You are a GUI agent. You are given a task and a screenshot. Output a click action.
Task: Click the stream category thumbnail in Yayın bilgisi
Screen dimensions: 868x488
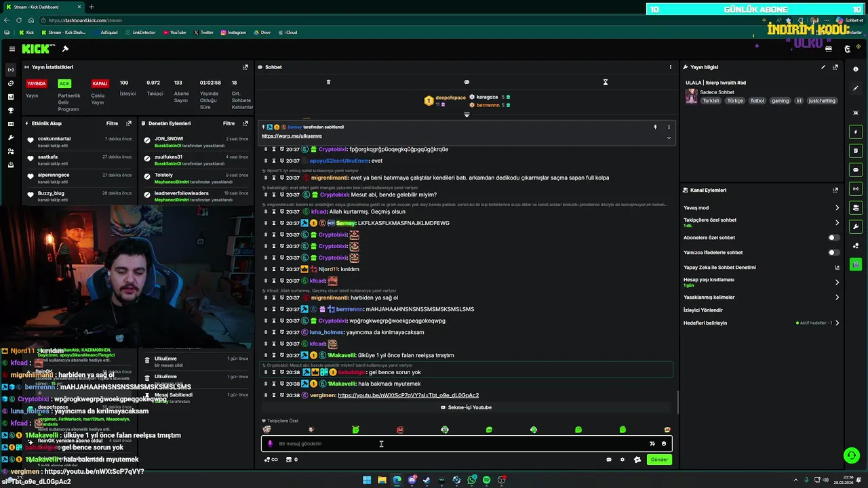pyautogui.click(x=691, y=96)
